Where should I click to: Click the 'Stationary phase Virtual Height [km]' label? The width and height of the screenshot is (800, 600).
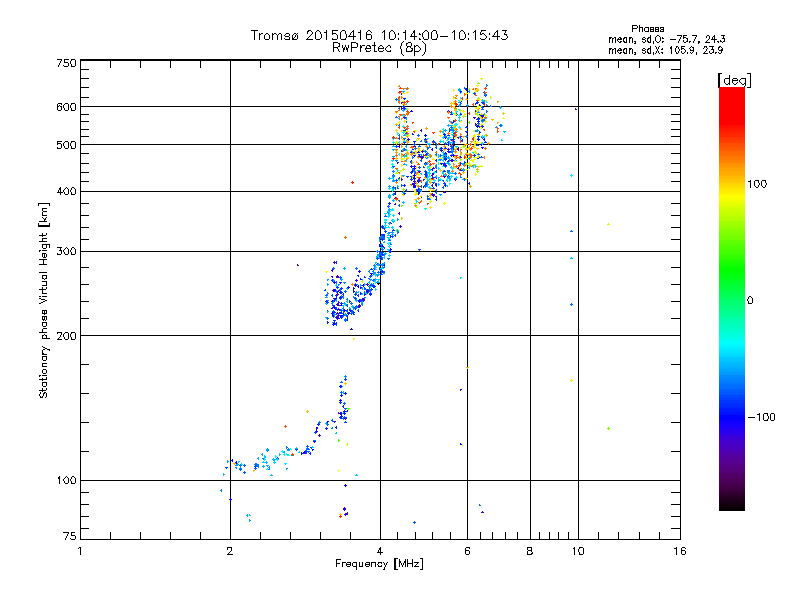(x=44, y=300)
